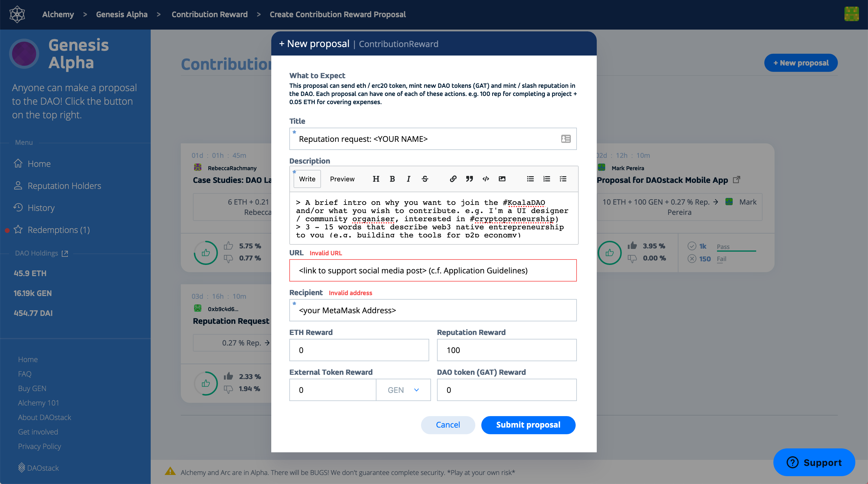The height and width of the screenshot is (484, 868).
Task: Apply italic formatting in description toolbar
Action: [408, 179]
